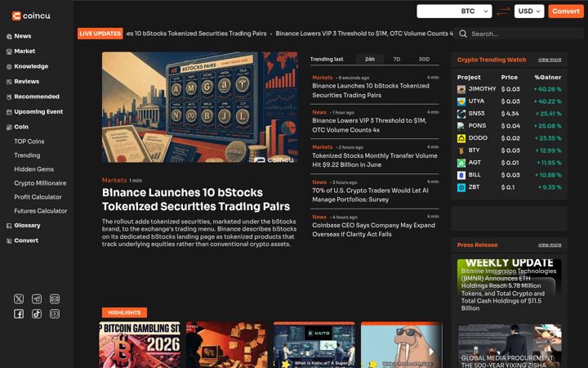
Task: Open trending story Binance Lowers VIP 3 Threshold
Action: (x=369, y=125)
